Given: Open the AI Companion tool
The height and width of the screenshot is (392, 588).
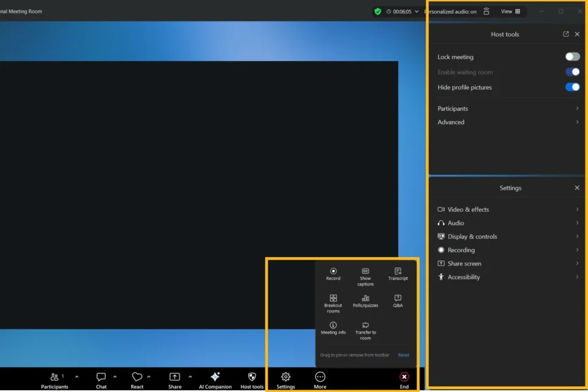Looking at the screenshot, I should [x=215, y=380].
